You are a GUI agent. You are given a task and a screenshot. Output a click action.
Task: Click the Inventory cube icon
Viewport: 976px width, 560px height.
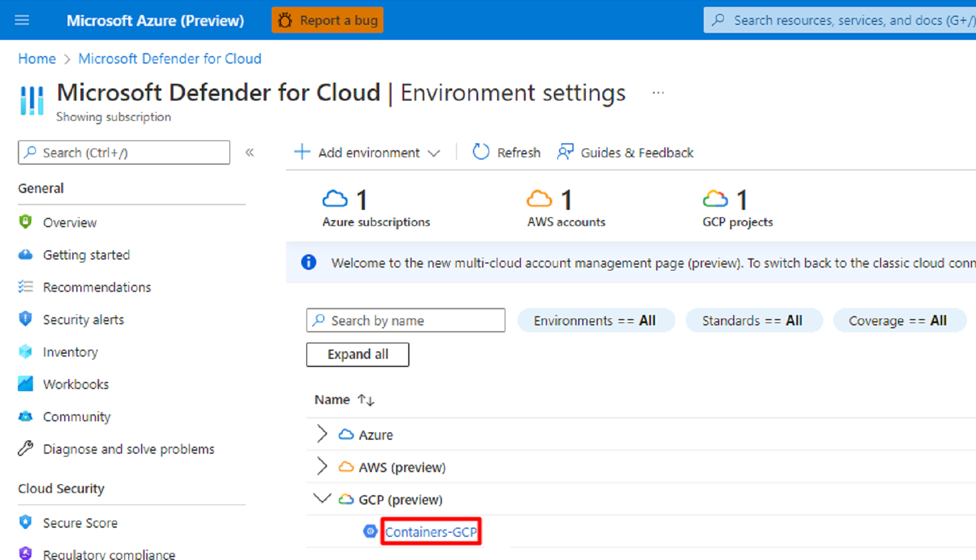click(x=25, y=351)
